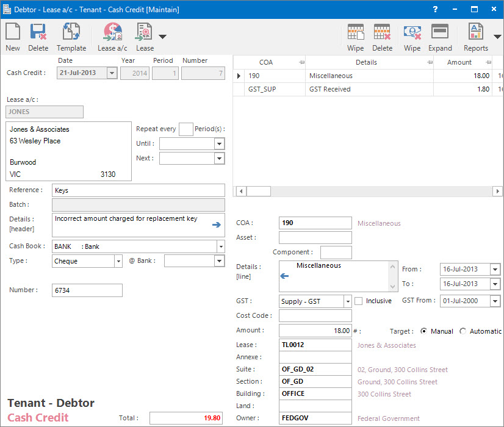Open the Type dropdown showing Cheque
This screenshot has height=427, width=504.
click(118, 261)
